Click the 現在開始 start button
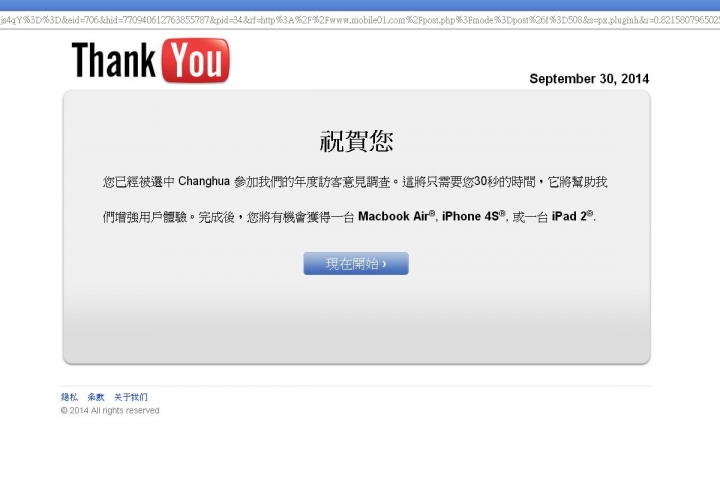The image size is (720, 490). [x=356, y=264]
